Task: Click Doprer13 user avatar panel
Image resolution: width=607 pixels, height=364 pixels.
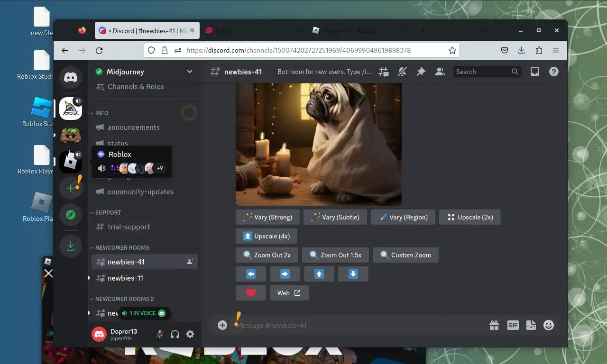Action: (121, 334)
